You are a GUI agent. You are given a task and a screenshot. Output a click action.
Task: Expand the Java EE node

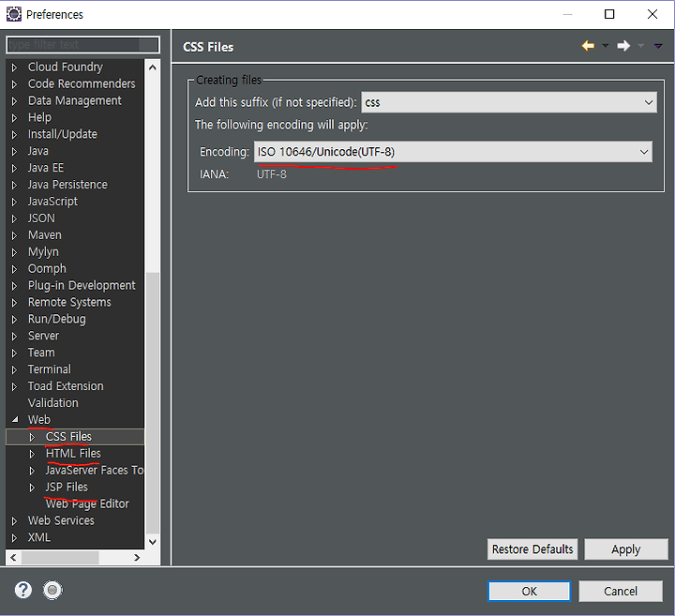click(14, 169)
